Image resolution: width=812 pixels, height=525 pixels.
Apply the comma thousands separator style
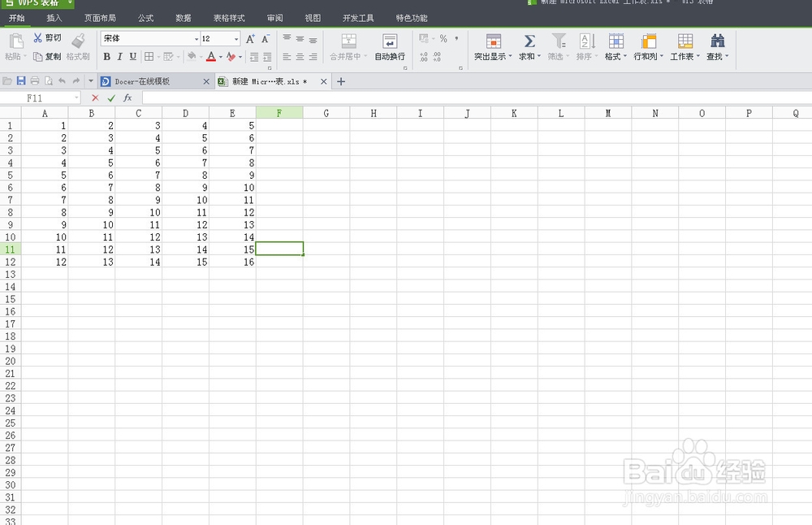(x=456, y=38)
